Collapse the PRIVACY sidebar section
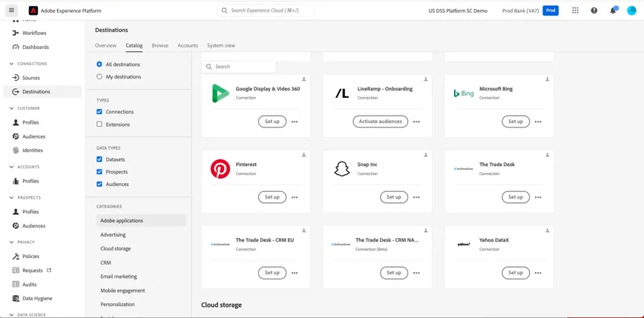The image size is (644, 318). 11,242
